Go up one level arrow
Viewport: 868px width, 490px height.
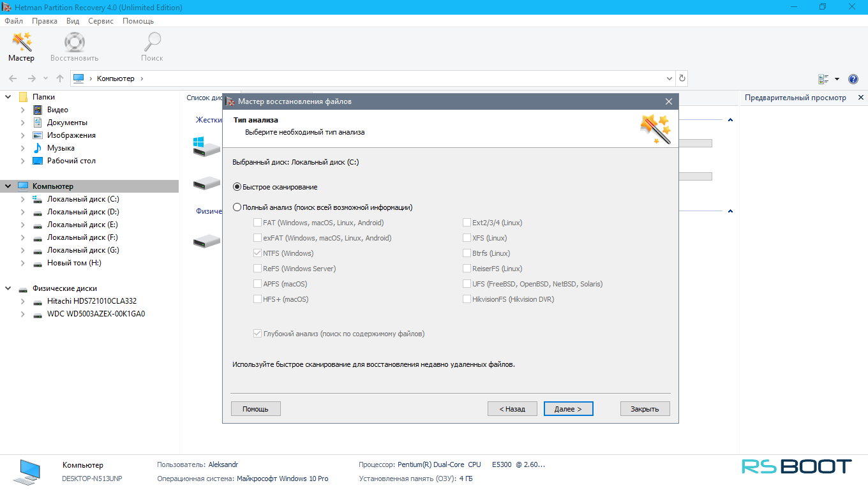pos(60,78)
